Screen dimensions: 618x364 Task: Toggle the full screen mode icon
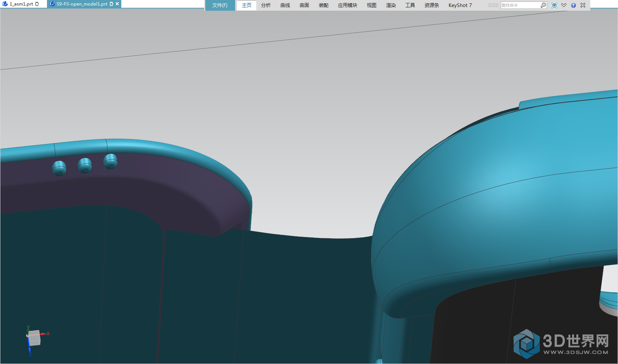[554, 5]
